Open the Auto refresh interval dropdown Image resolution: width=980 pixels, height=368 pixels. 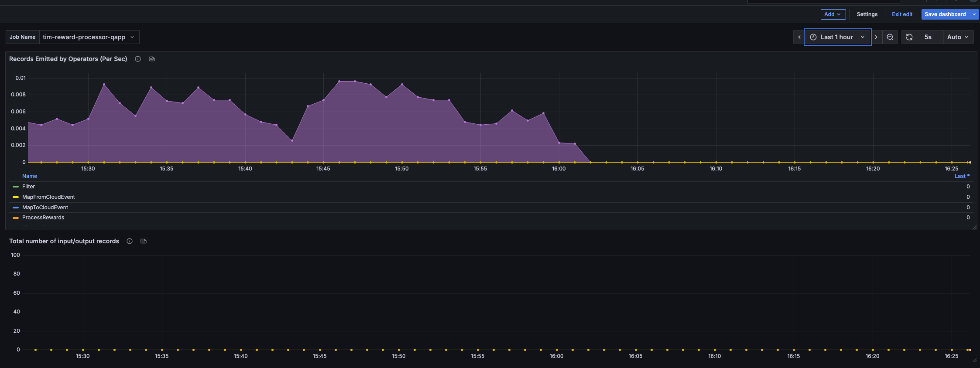click(958, 37)
